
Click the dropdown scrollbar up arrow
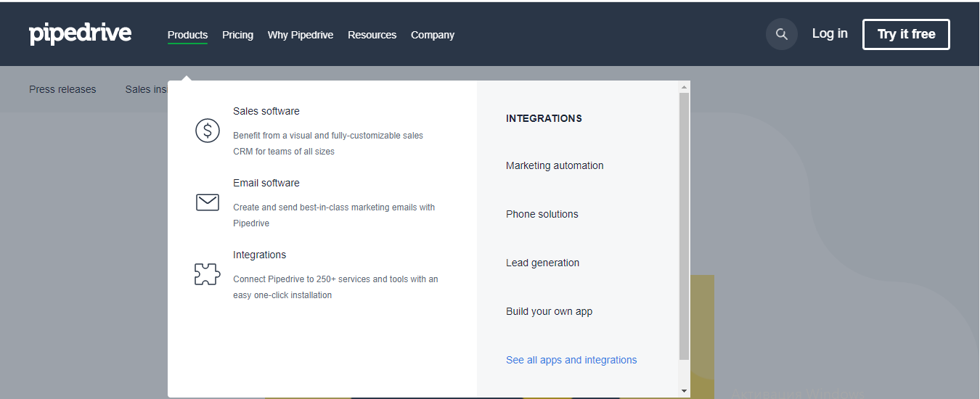684,87
